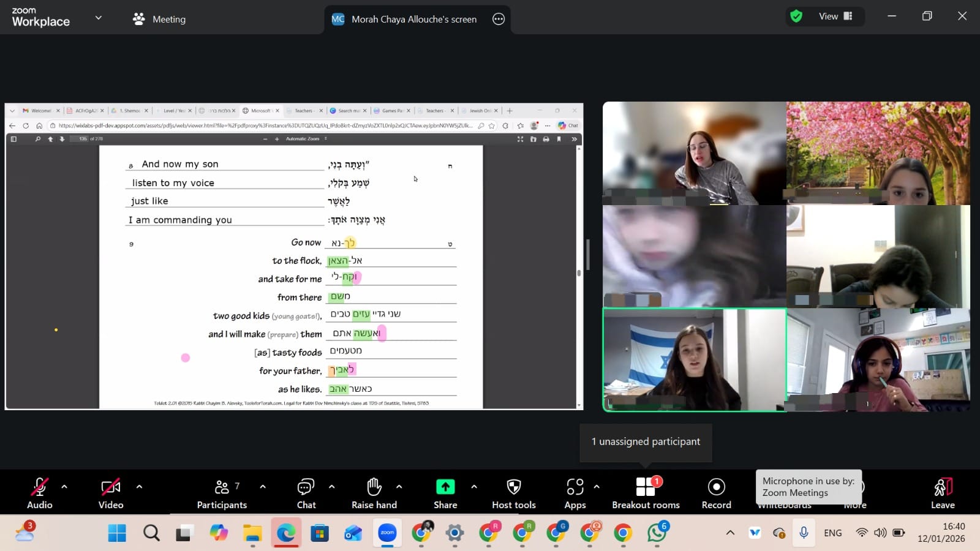
Task: Open the Chat panel
Action: pos(306,493)
